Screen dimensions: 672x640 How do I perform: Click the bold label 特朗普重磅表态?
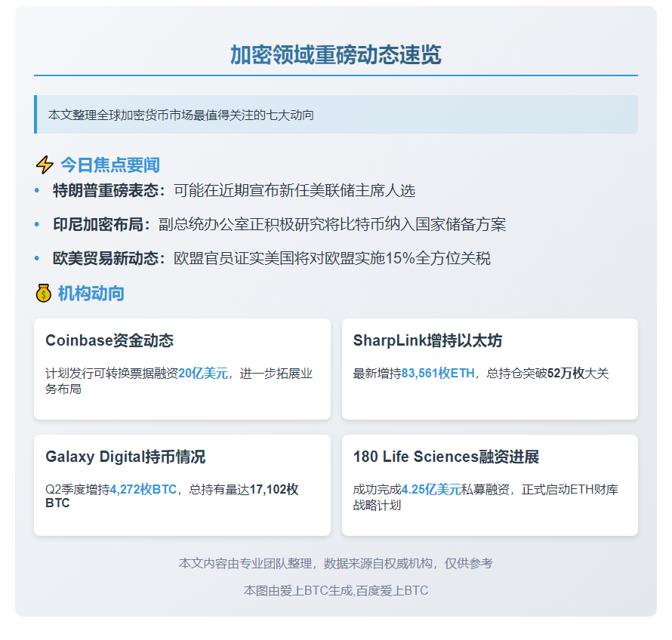coord(106,191)
